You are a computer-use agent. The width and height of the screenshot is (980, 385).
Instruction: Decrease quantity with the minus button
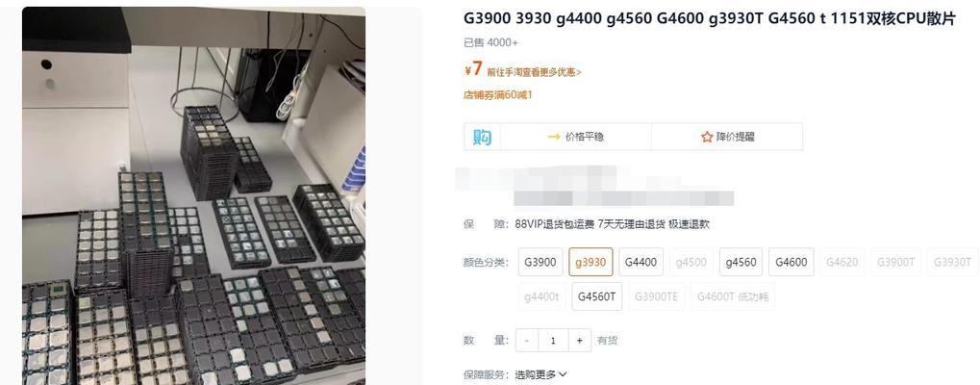coord(527,341)
